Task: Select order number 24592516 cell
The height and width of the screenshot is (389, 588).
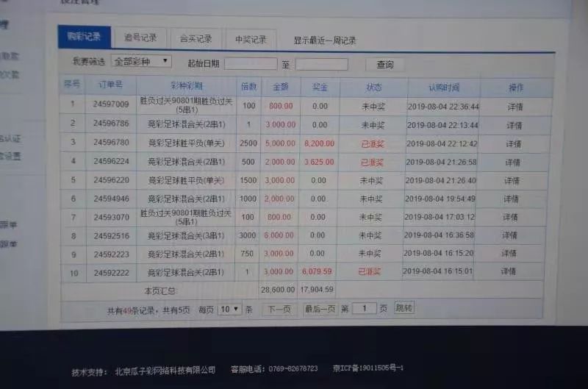Action: [112, 235]
